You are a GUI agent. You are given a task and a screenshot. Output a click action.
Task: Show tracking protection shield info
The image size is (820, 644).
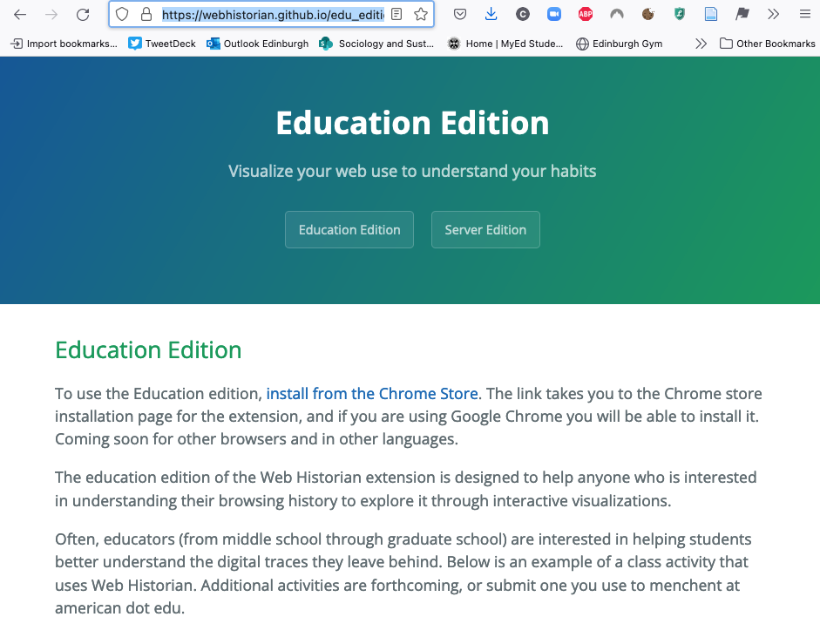122,14
